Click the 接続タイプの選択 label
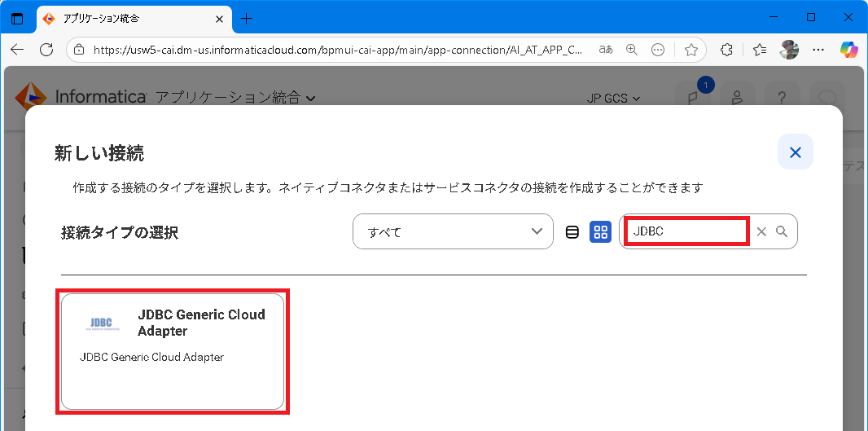Image resolution: width=868 pixels, height=431 pixels. 120,233
